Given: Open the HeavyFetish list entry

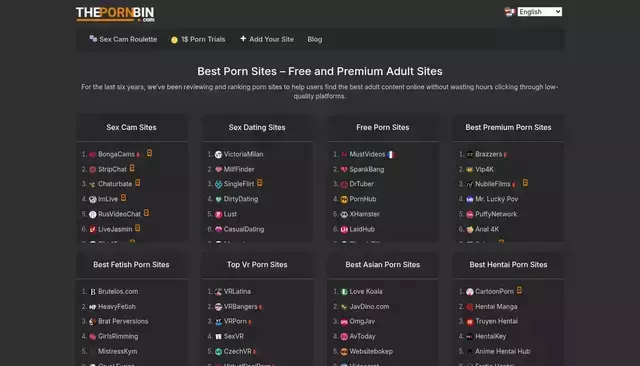Looking at the screenshot, I should click(117, 306).
